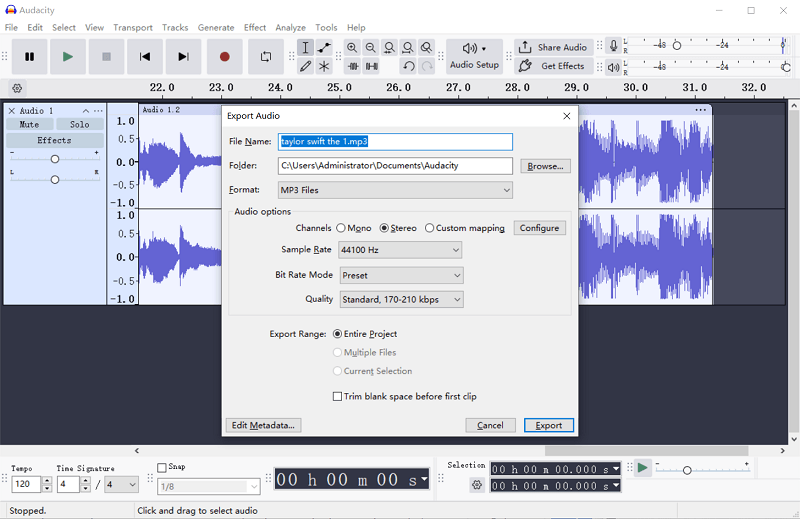Screen dimensions: 800x519
Task: Click Cancel in Export Audio dialog
Action: click(x=490, y=426)
